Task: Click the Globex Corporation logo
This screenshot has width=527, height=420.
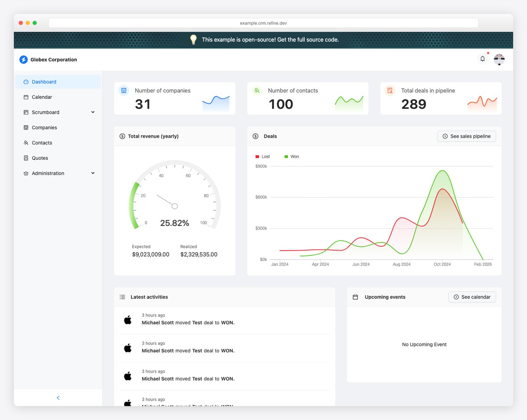Action: click(x=23, y=59)
